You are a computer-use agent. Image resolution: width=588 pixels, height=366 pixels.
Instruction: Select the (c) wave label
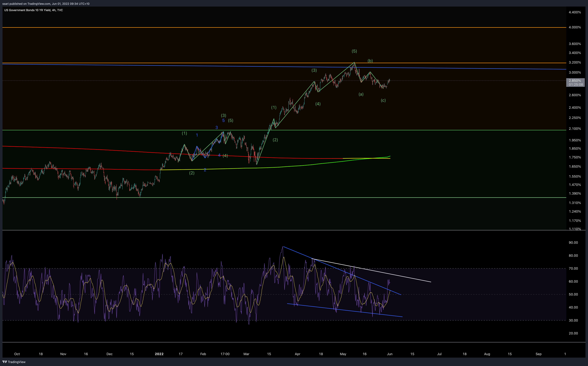point(383,100)
